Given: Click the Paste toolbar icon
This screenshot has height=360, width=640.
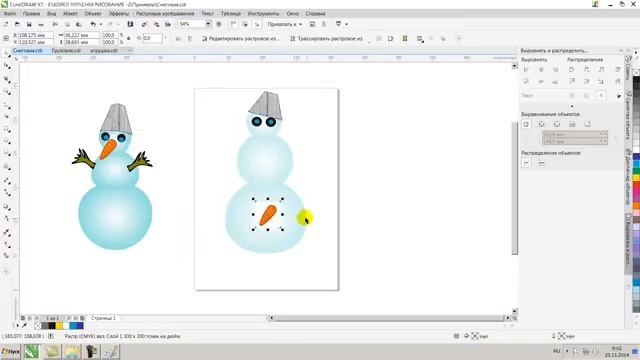Looking at the screenshot, I should (78, 24).
